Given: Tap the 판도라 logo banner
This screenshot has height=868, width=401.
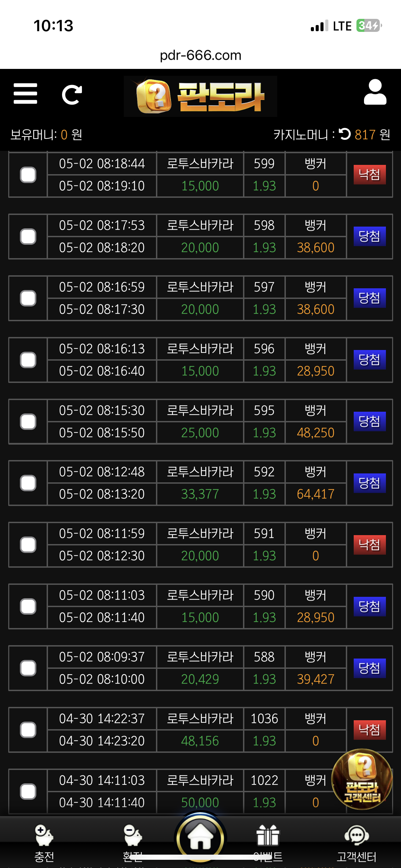Looking at the screenshot, I should tap(200, 96).
